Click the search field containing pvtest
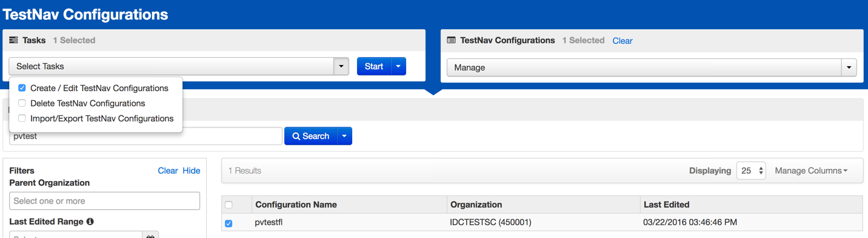 tap(145, 136)
